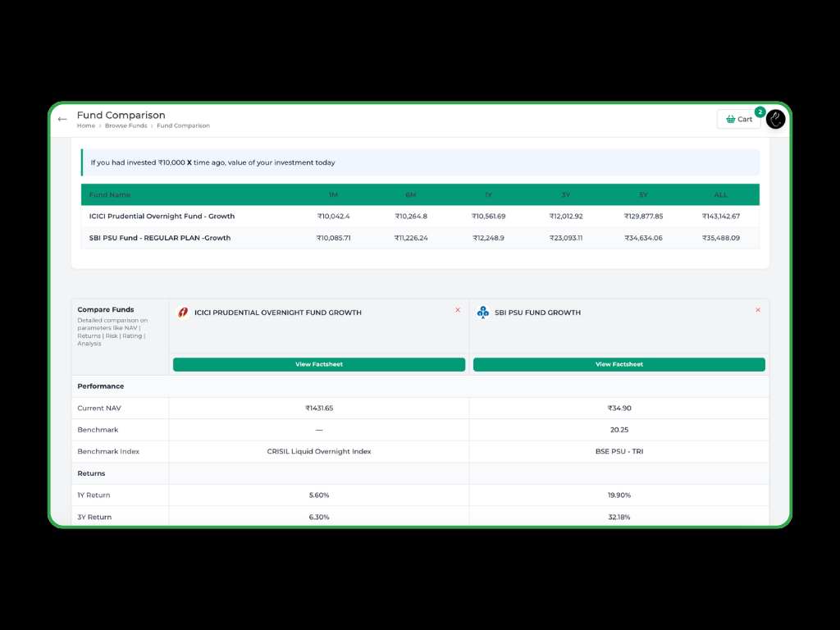
Task: Click Fund Comparison in the breadcrumb
Action: [183, 126]
